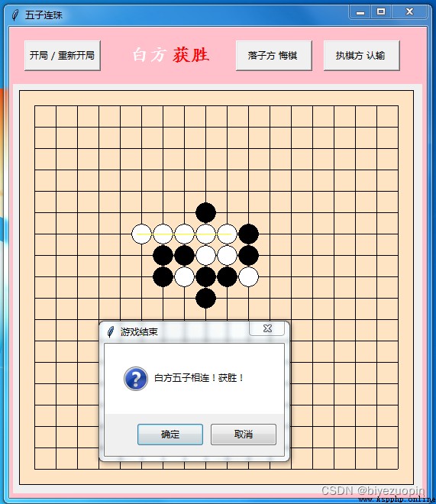Click the 落子方 悔棋 undo button

point(274,55)
